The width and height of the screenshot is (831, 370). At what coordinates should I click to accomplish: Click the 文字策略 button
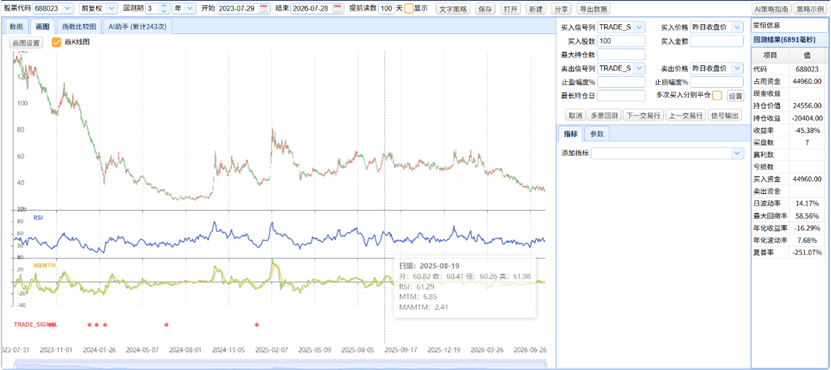tap(454, 9)
